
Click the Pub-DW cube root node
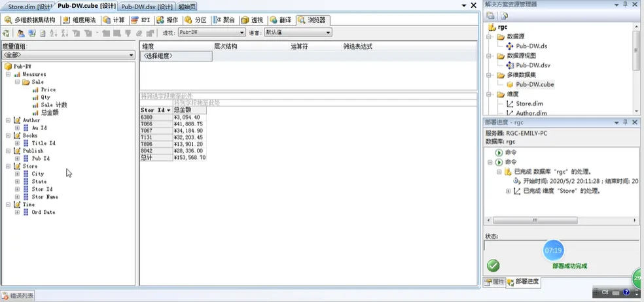tap(23, 66)
